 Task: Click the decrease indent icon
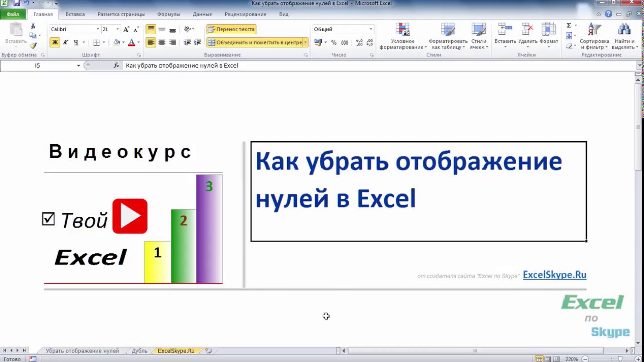(187, 43)
